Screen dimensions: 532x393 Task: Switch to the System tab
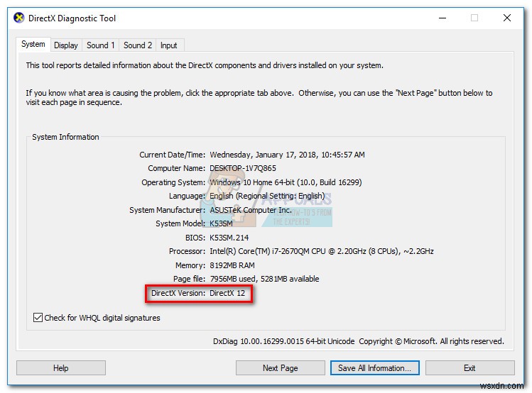pyautogui.click(x=33, y=45)
